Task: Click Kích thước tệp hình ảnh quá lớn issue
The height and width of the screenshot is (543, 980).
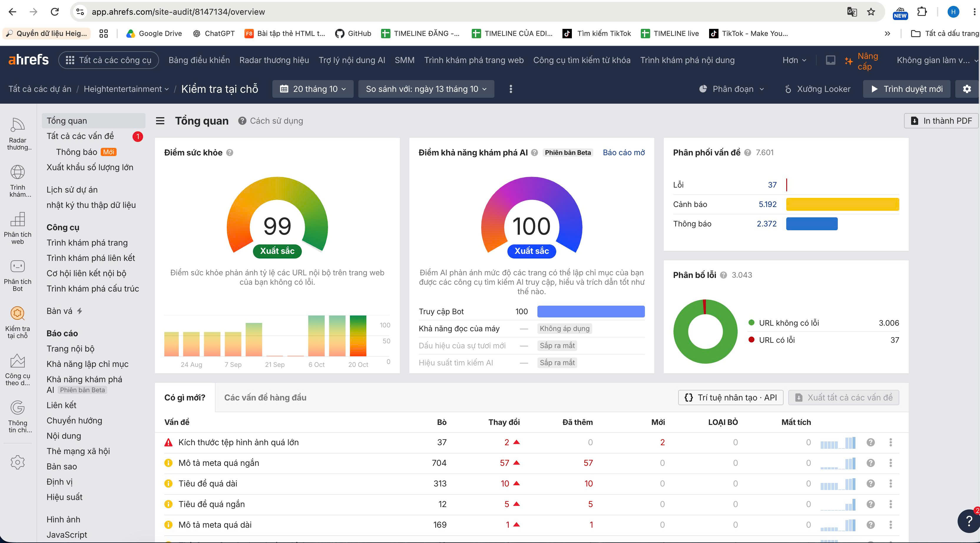Action: 239,443
